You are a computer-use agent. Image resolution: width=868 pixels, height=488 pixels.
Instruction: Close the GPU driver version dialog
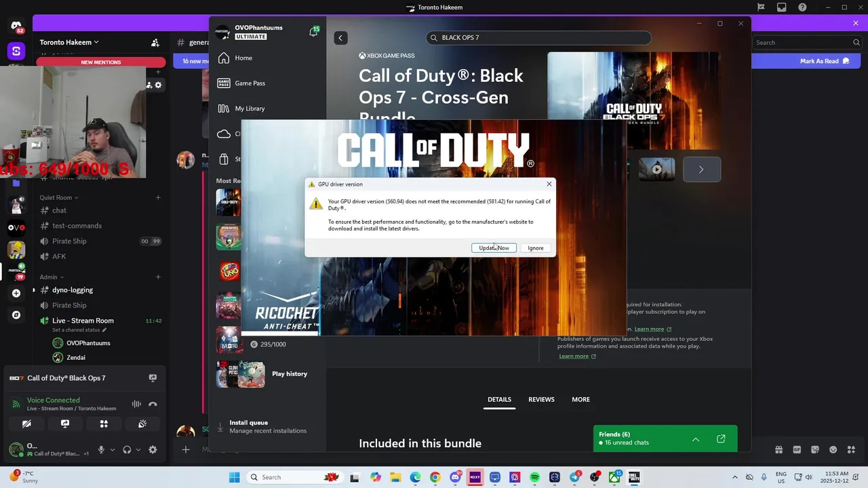click(549, 184)
